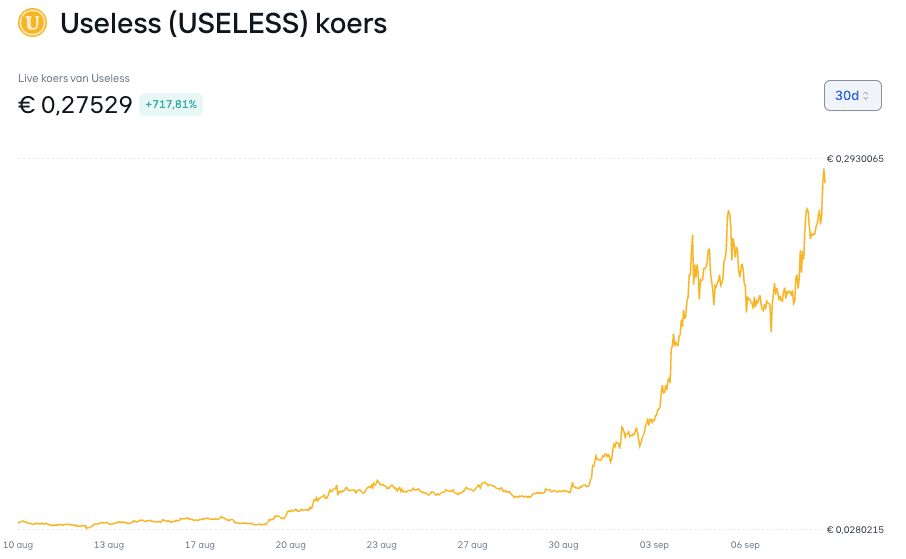Select the 10 aug date label

point(18,545)
